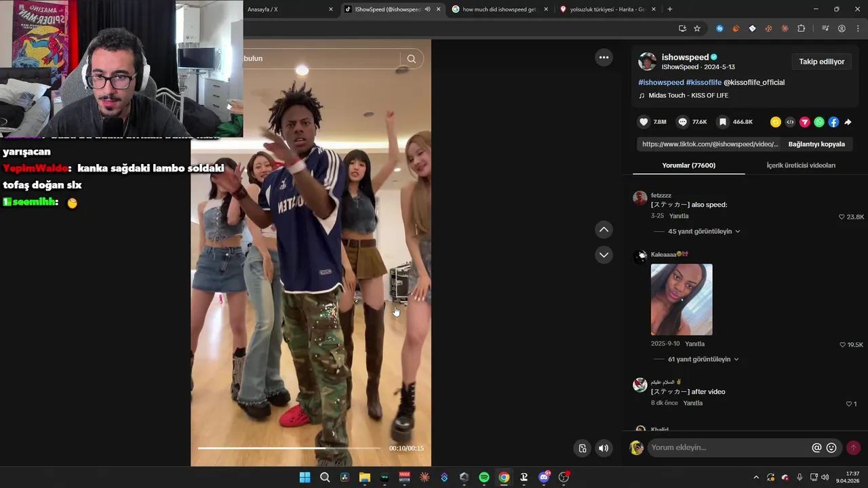This screenshot has height=488, width=868.
Task: Open the Chrome profile avatar
Action: (x=842, y=28)
